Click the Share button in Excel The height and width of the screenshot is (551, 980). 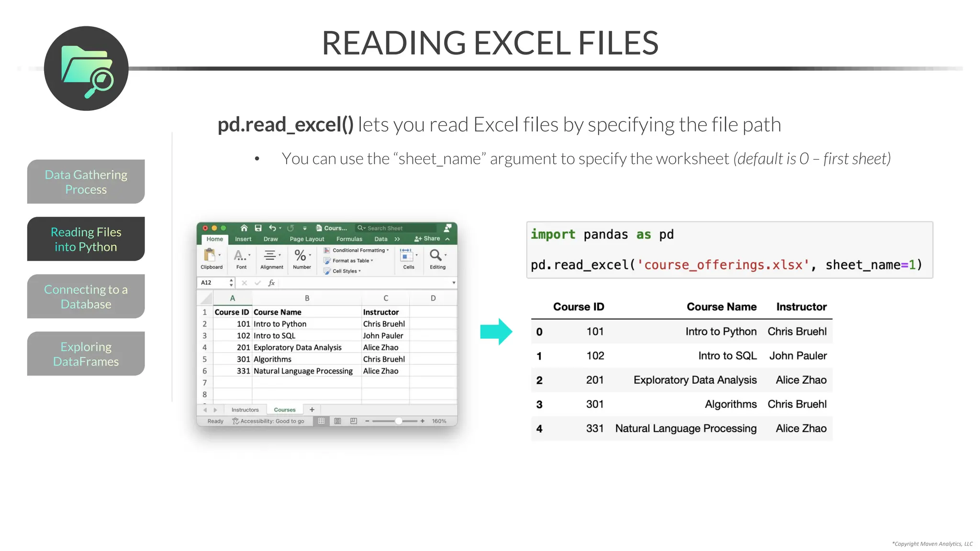427,239
